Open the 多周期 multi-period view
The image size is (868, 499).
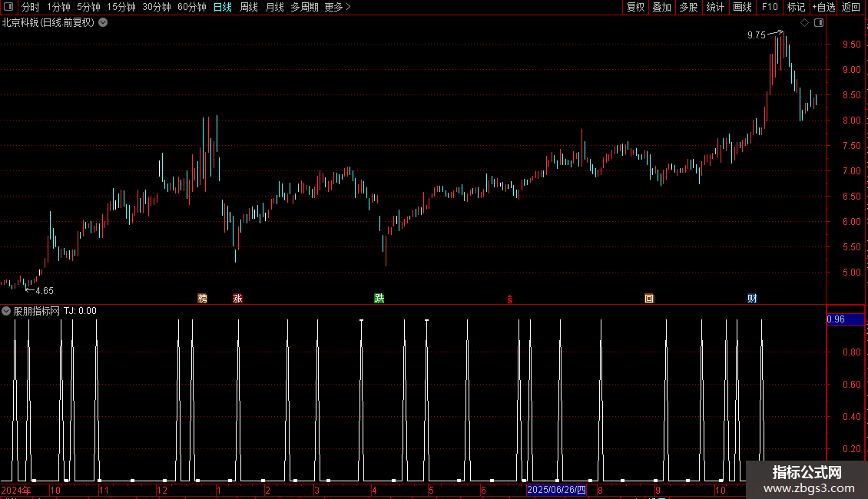tap(304, 7)
